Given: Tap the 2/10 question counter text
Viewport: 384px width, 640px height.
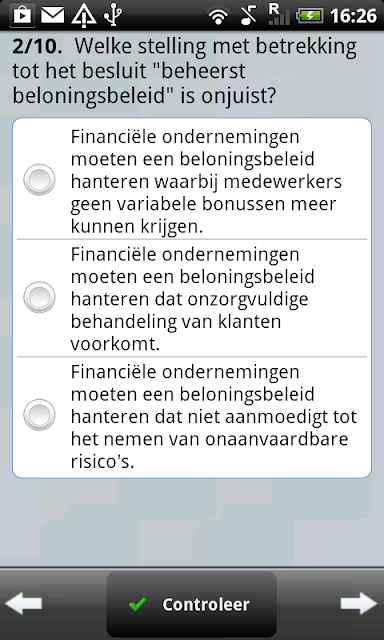Looking at the screenshot, I should [37, 47].
